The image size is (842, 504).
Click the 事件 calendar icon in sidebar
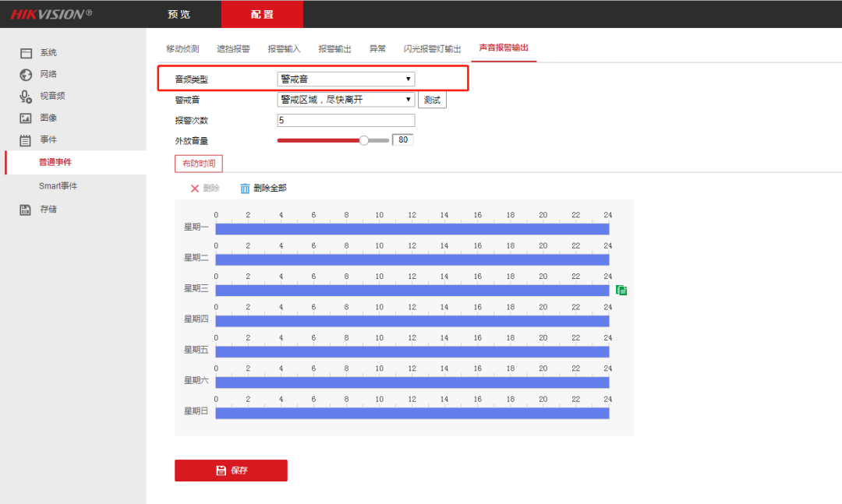pyautogui.click(x=25, y=140)
